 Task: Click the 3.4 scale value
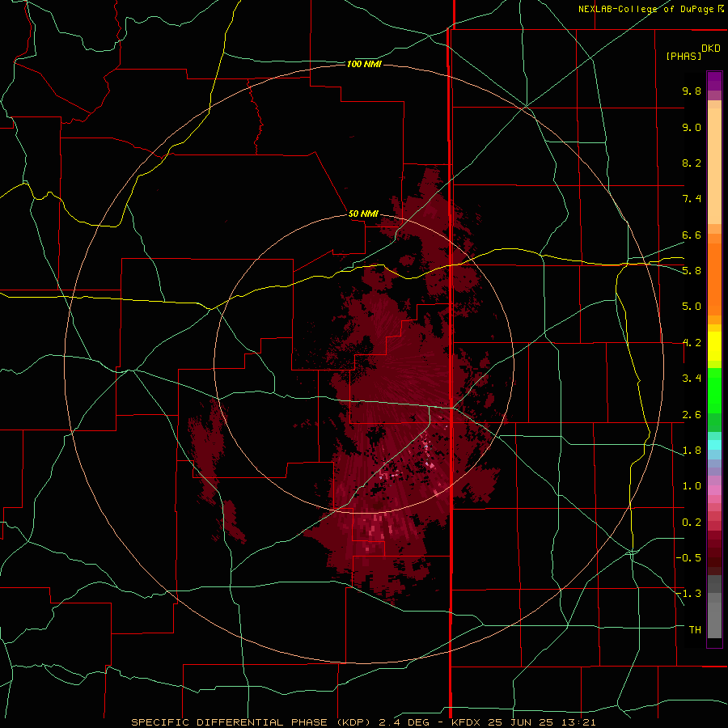tap(692, 379)
